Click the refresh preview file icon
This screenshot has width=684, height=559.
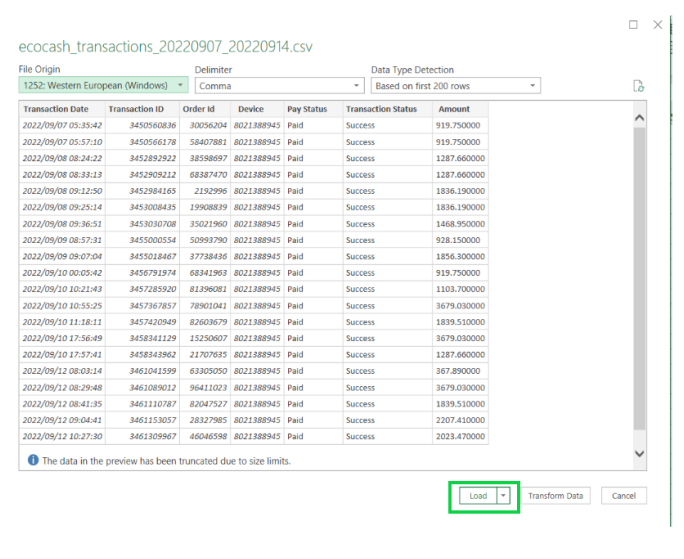pos(638,86)
